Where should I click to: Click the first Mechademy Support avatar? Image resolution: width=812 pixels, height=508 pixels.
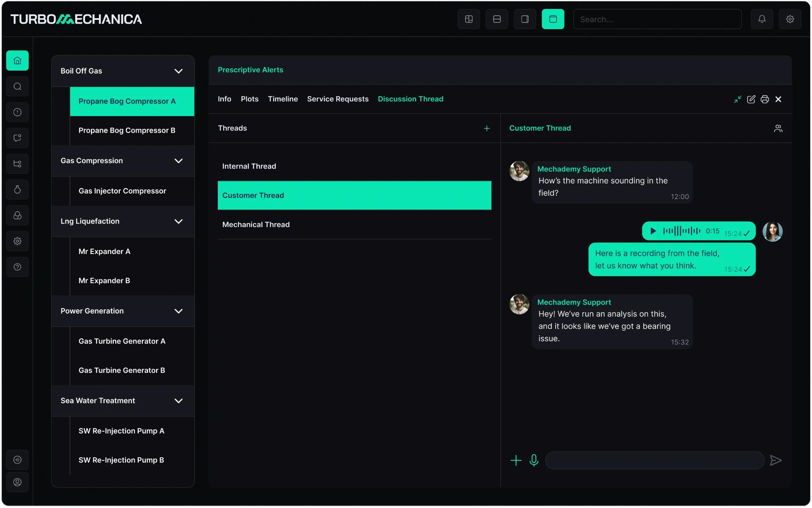519,171
